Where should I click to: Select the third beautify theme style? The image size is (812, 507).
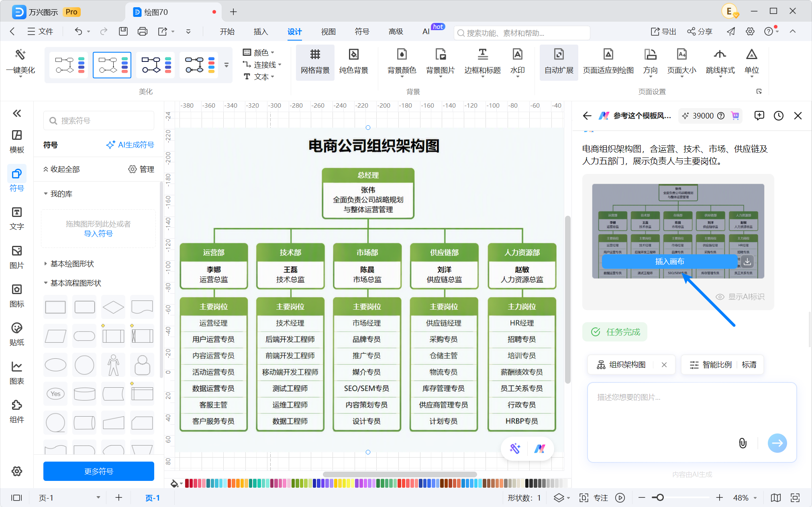(155, 64)
